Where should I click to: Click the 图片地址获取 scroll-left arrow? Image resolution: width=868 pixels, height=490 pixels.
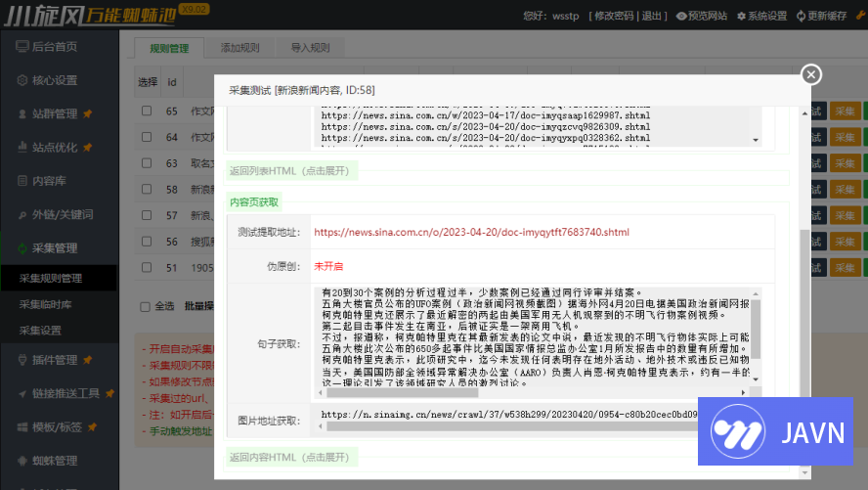pyautogui.click(x=321, y=426)
